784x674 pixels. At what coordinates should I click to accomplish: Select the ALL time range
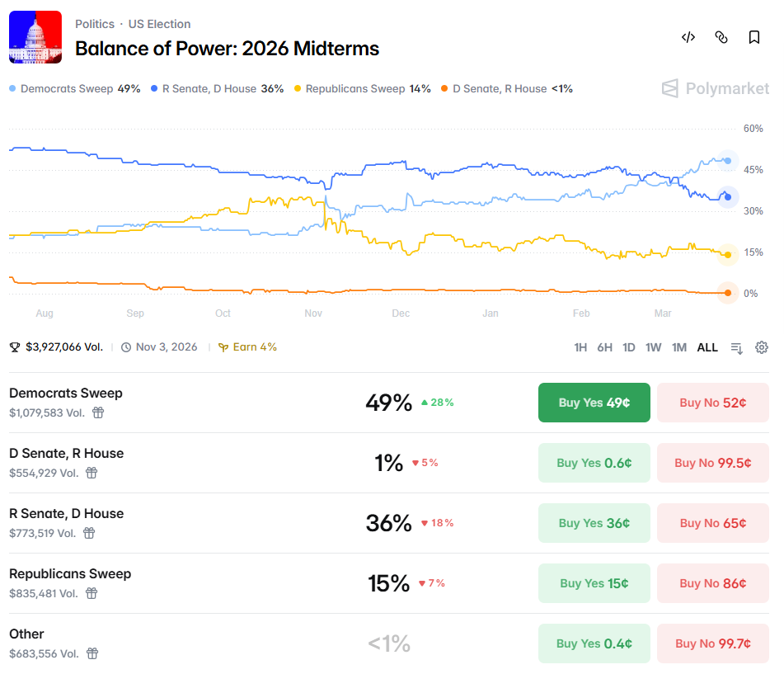pyautogui.click(x=707, y=347)
